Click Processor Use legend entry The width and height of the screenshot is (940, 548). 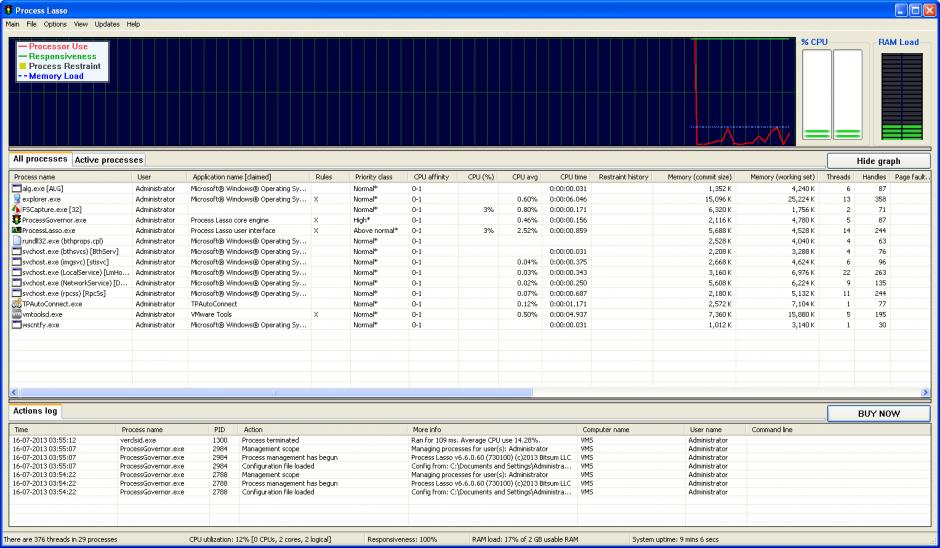(53, 46)
